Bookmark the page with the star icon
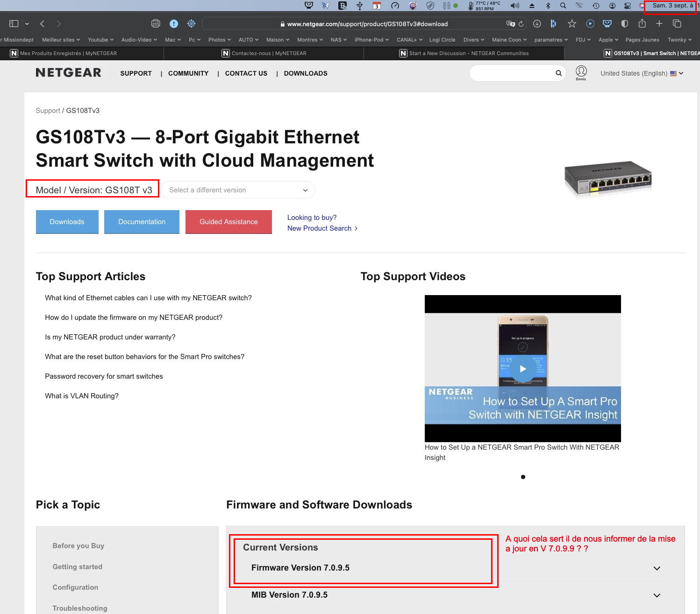700x614 pixels. (571, 23)
